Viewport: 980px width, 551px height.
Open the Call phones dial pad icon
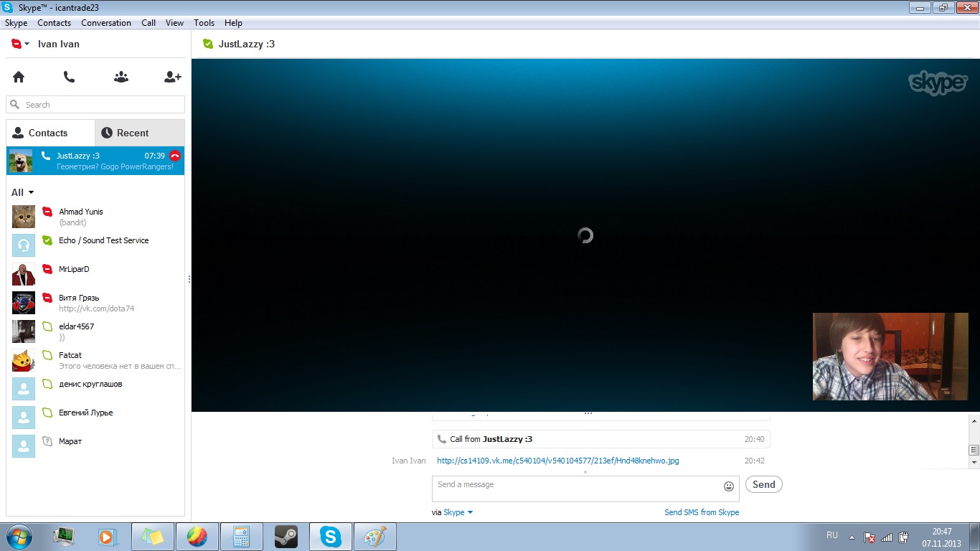pos(69,77)
